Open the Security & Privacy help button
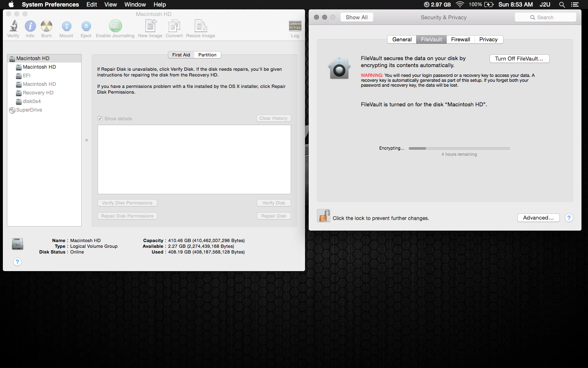588x368 pixels. pos(569,218)
